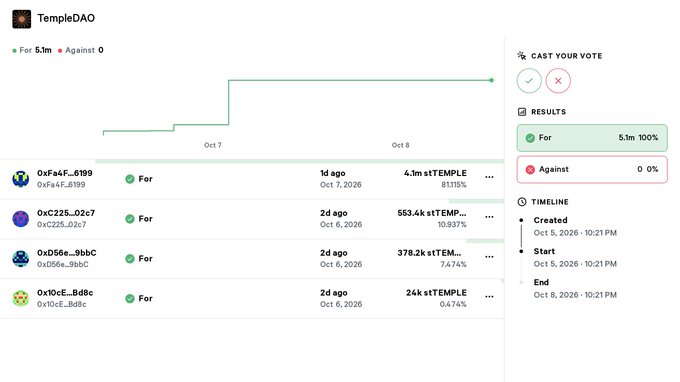Open avatar of voter 0x10cE...Bd8c
The width and height of the screenshot is (680, 382).
pyautogui.click(x=20, y=298)
